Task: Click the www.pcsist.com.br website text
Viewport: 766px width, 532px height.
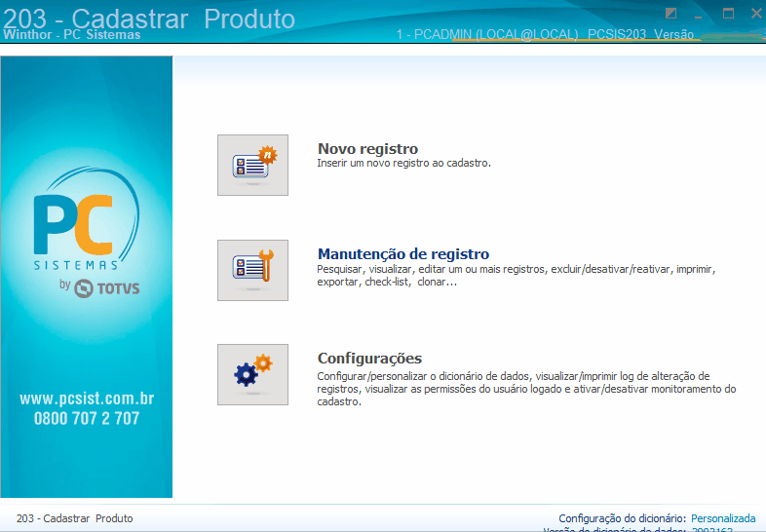Action: (87, 399)
